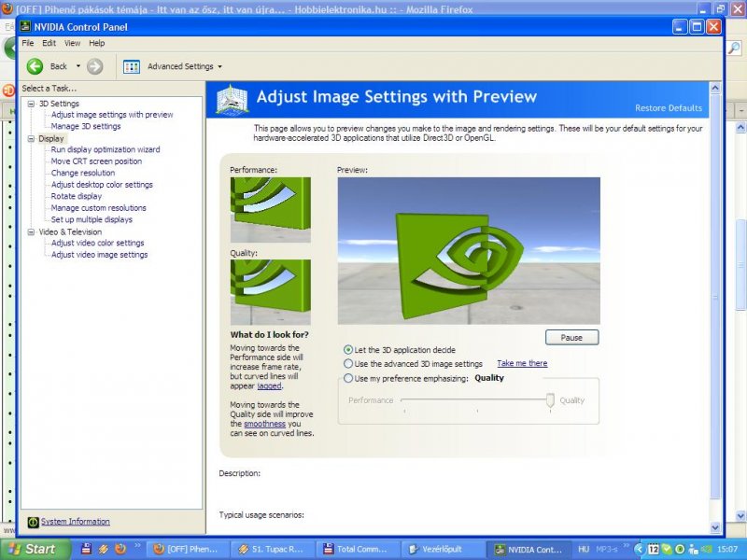Screen dimensions: 747x560
Task: Click the Winamp quick launch icon
Action: pos(104,549)
